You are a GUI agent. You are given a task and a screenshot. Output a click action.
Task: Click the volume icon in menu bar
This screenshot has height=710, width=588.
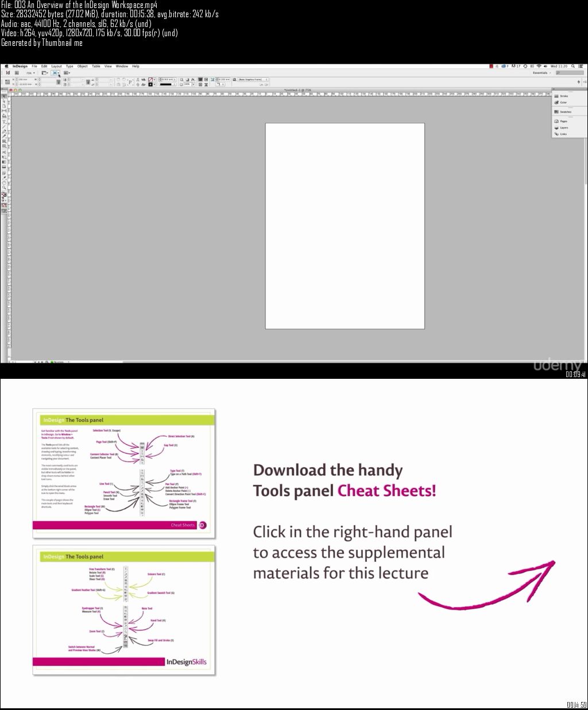point(546,66)
